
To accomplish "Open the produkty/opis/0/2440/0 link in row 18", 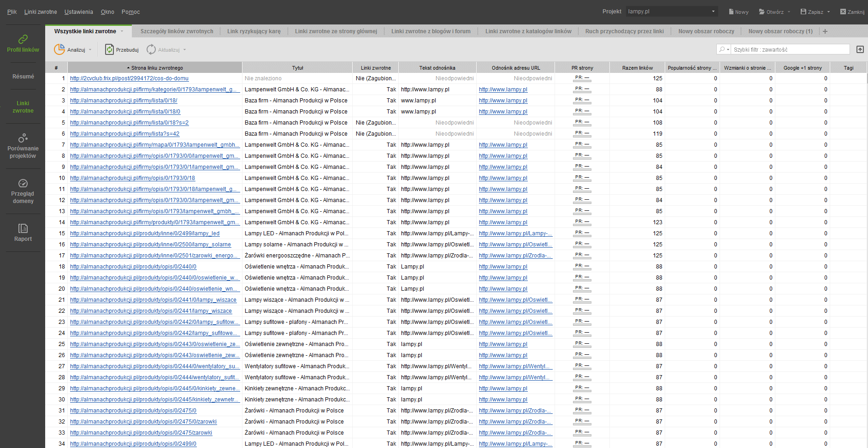I will click(133, 267).
